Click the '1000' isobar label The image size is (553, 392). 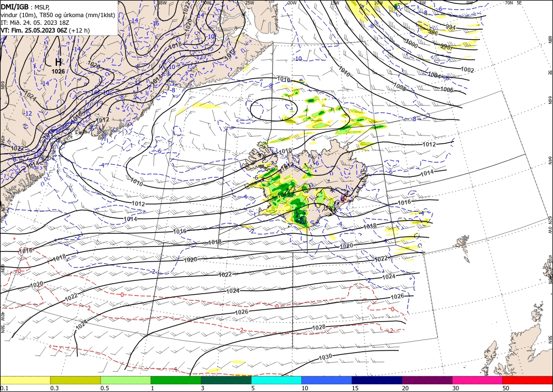[x=411, y=44]
